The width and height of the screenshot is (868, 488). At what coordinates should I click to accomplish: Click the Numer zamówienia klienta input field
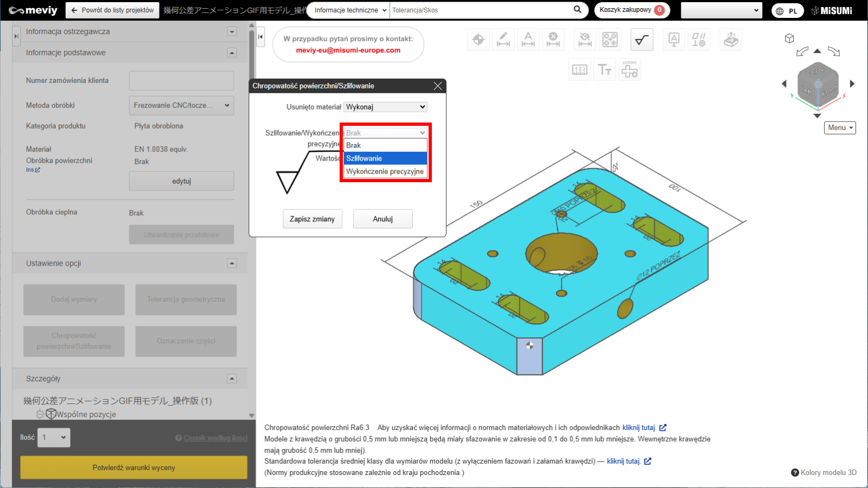coord(181,81)
